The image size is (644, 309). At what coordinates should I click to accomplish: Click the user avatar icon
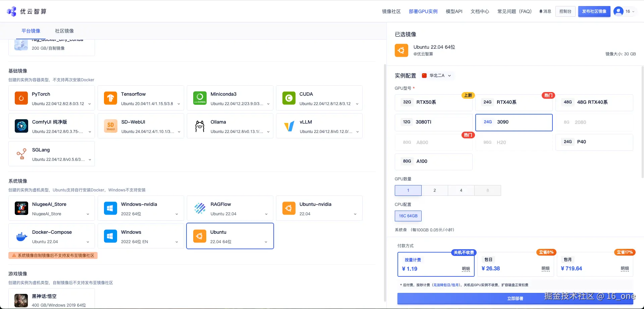[619, 11]
